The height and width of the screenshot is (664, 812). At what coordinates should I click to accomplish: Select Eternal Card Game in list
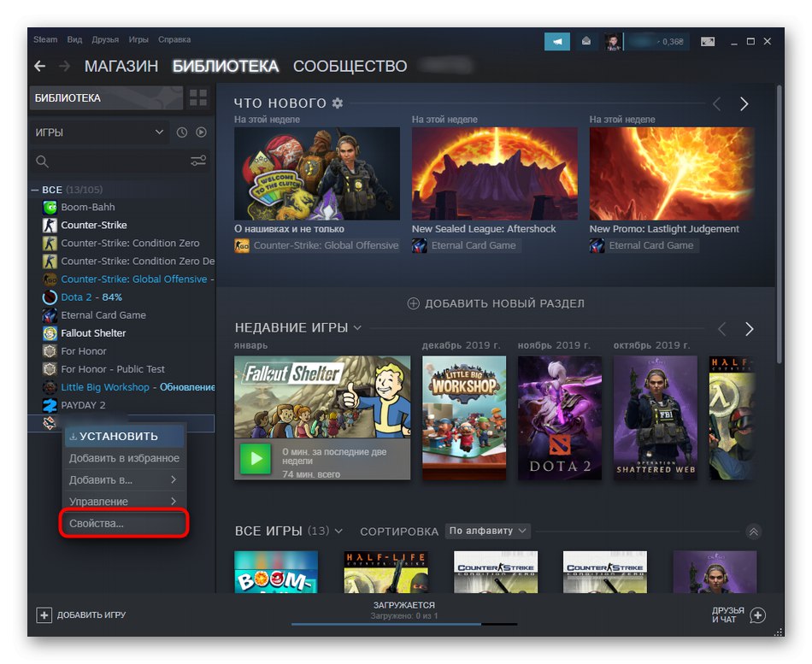[103, 315]
